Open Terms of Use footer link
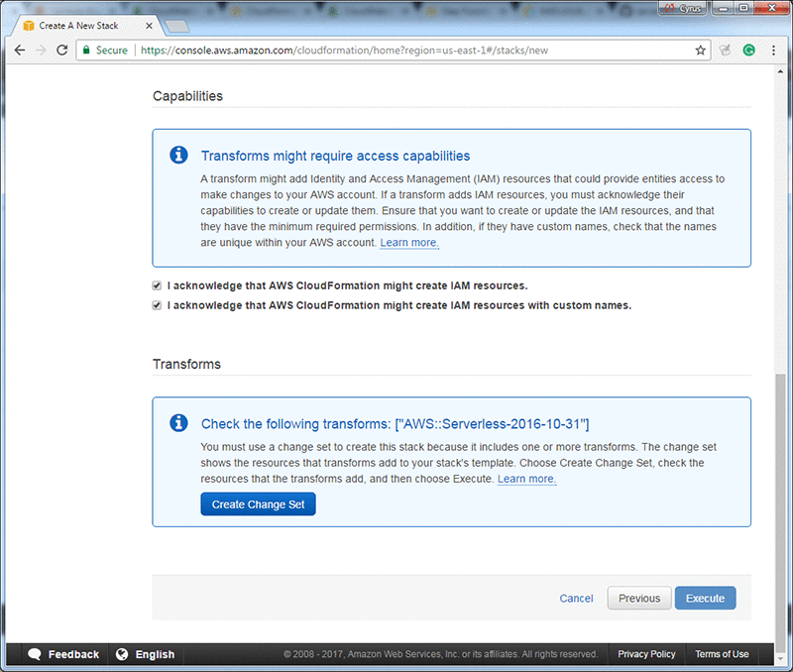 click(x=722, y=654)
